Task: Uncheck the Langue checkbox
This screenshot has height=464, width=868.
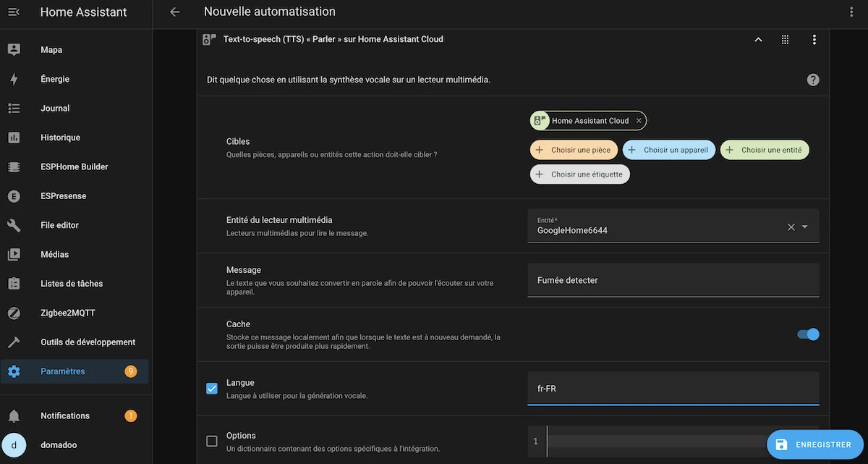Action: (x=211, y=388)
